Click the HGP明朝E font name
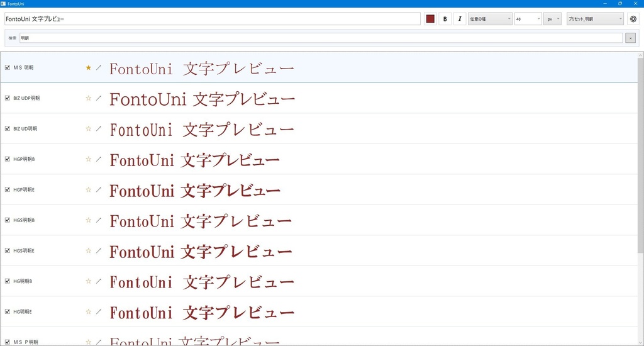Viewport: 644px width, 346px height. coord(24,189)
